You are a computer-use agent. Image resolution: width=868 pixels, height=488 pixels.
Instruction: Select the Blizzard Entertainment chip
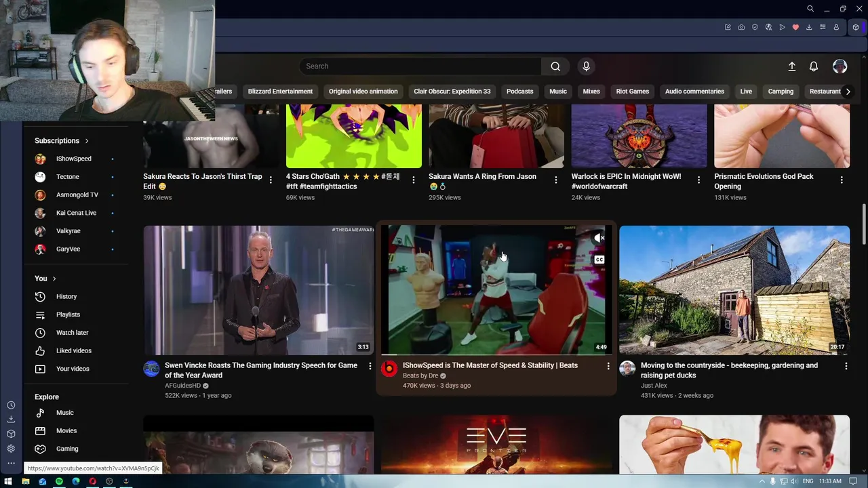click(x=280, y=91)
